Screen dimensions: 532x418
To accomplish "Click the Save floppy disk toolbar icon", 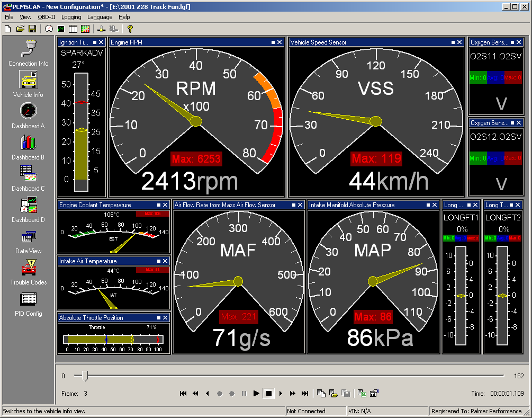I will [x=32, y=29].
